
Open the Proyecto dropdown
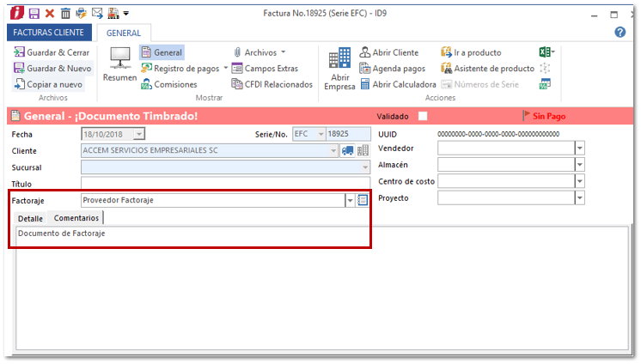[579, 198]
